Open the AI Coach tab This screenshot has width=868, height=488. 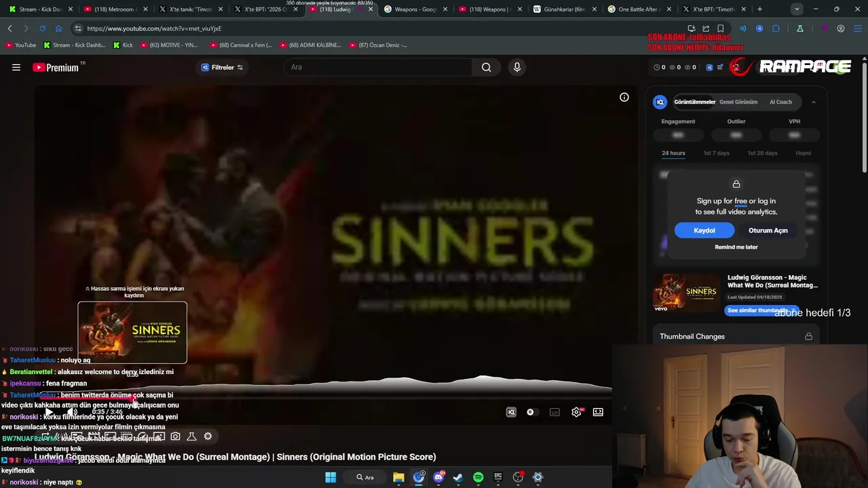(x=781, y=102)
